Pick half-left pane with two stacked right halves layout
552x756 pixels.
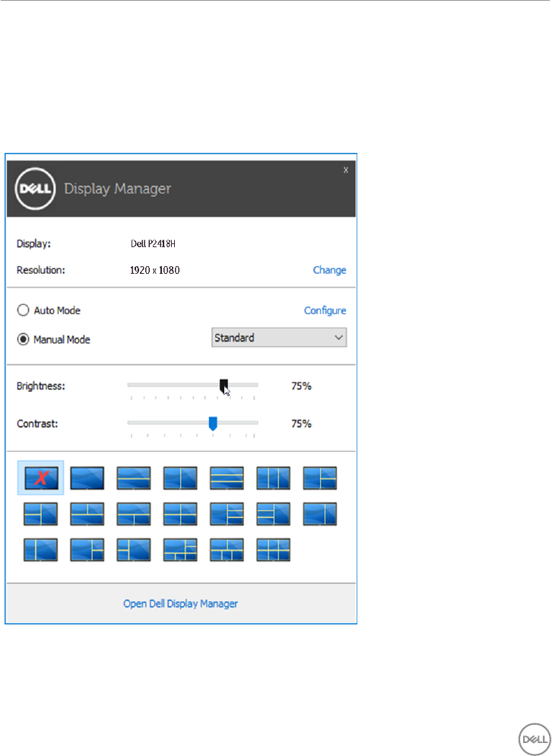click(320, 478)
